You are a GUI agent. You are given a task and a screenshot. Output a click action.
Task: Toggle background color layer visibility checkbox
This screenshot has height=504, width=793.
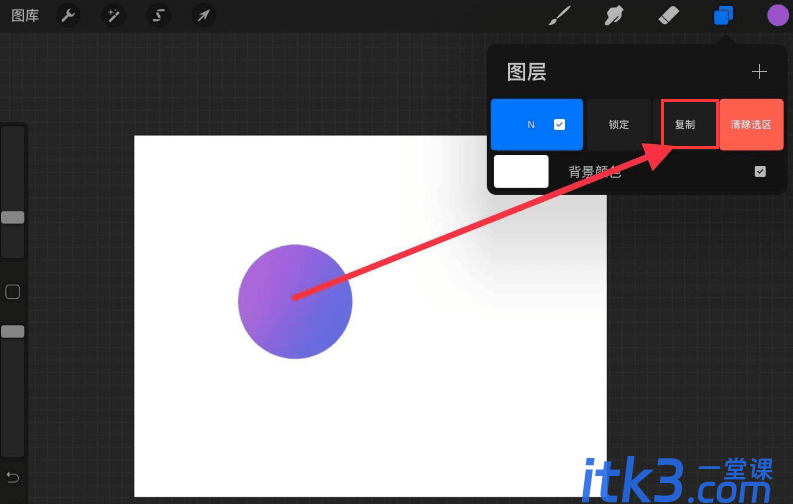(760, 171)
